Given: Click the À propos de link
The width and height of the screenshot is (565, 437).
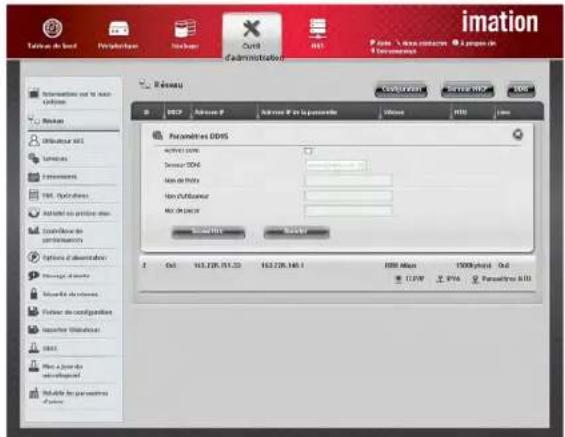Looking at the screenshot, I should coord(474,43).
